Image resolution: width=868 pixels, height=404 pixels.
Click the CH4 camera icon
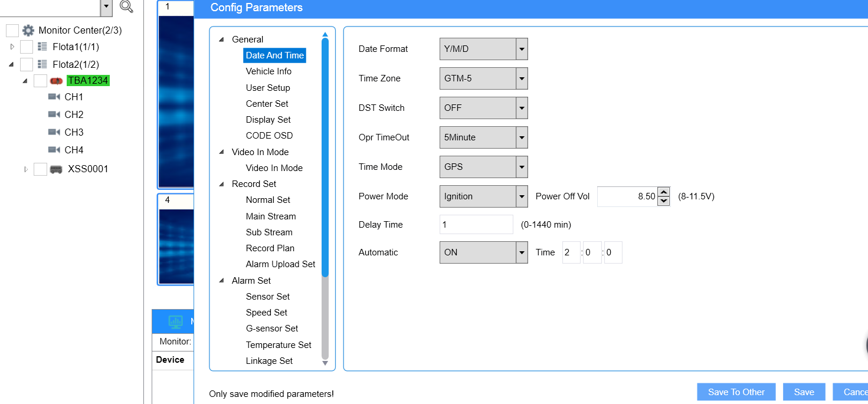tap(54, 150)
